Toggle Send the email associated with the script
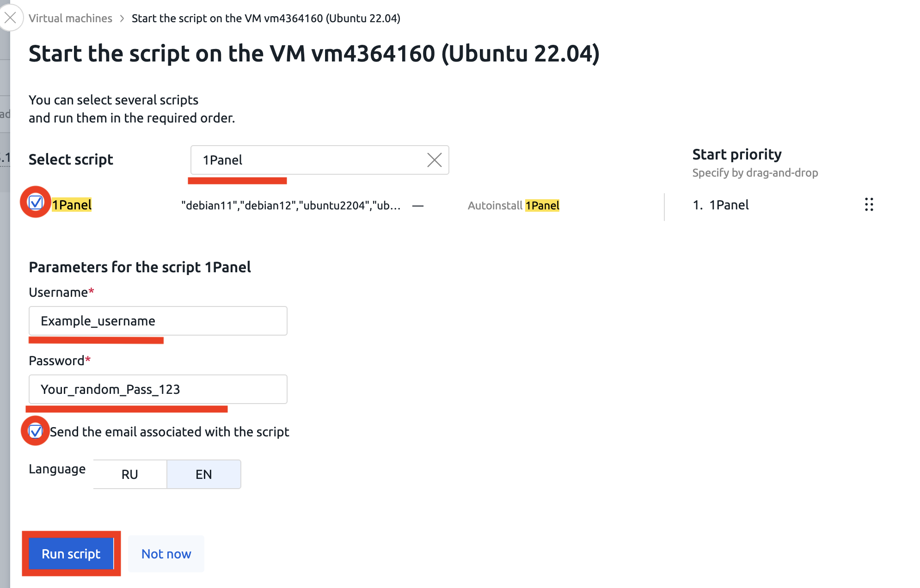 coord(36,431)
